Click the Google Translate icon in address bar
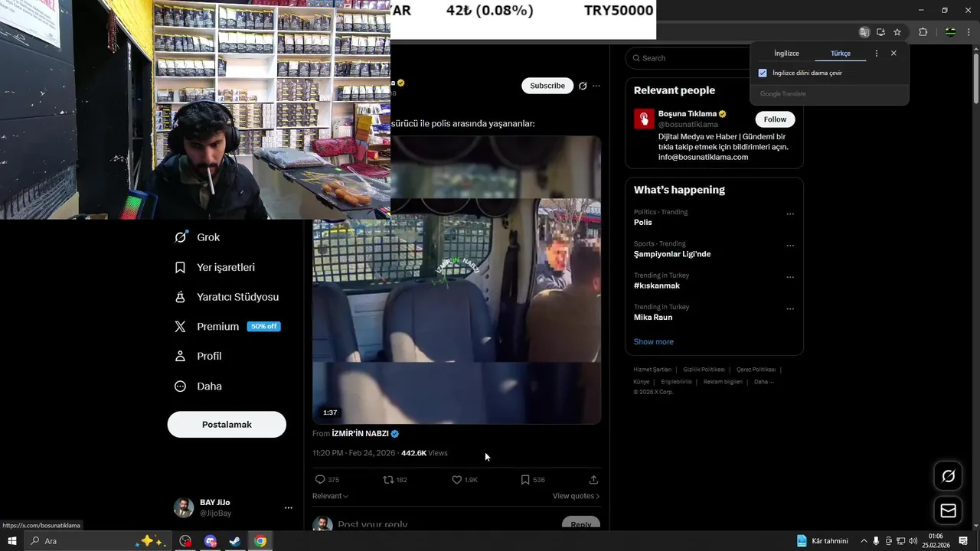Image resolution: width=980 pixels, height=551 pixels. tap(864, 32)
